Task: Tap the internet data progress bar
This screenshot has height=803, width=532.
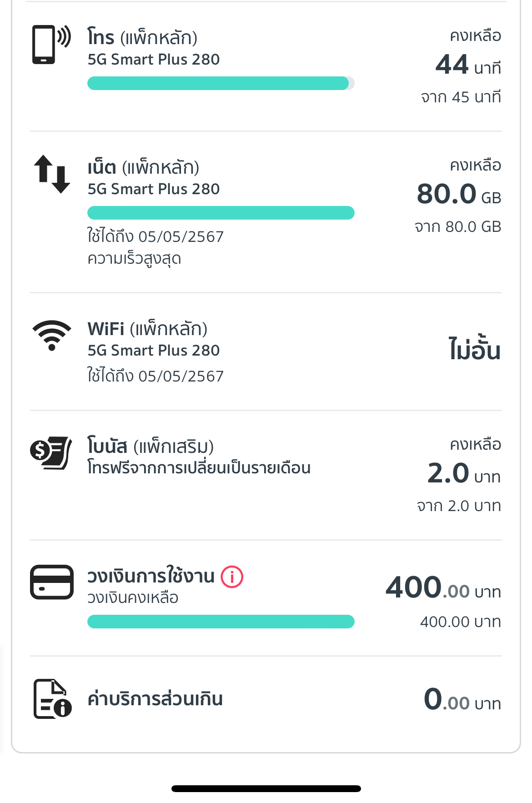Action: tap(221, 213)
